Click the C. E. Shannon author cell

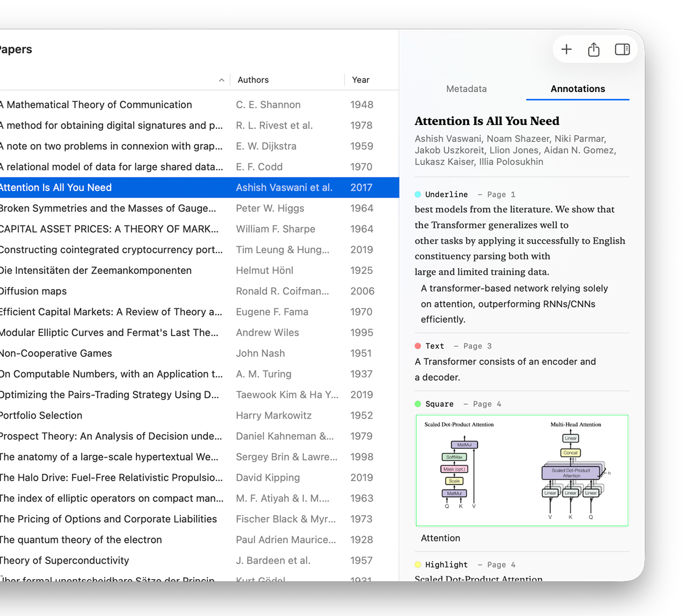click(268, 104)
